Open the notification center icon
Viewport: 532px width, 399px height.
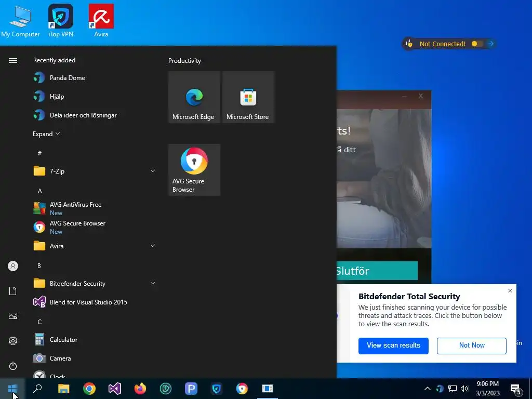coord(516,389)
